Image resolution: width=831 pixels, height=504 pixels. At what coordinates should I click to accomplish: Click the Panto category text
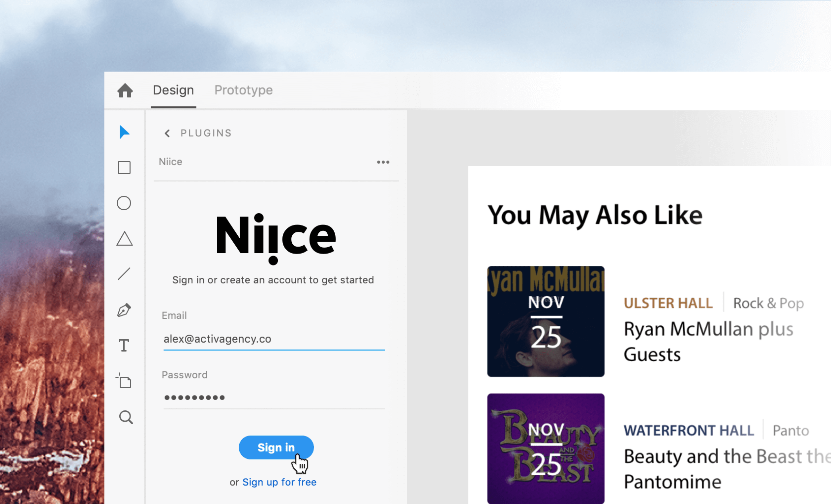791,431
